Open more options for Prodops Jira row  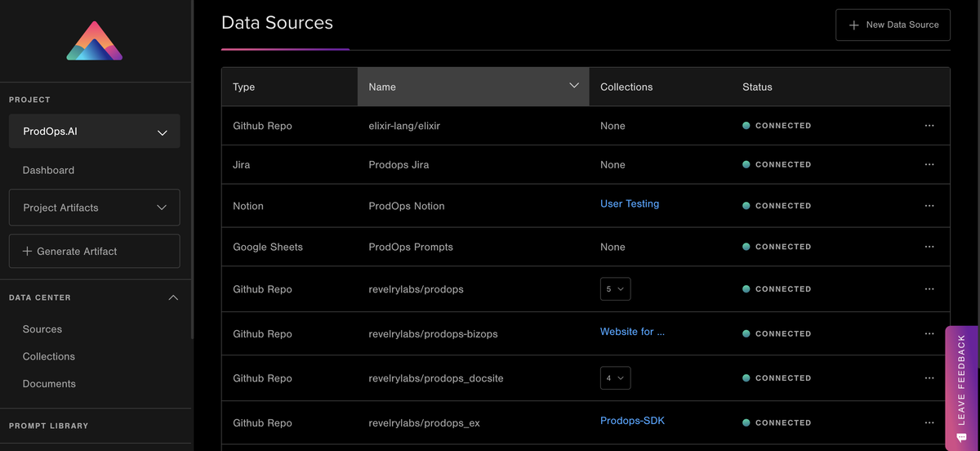[929, 164]
